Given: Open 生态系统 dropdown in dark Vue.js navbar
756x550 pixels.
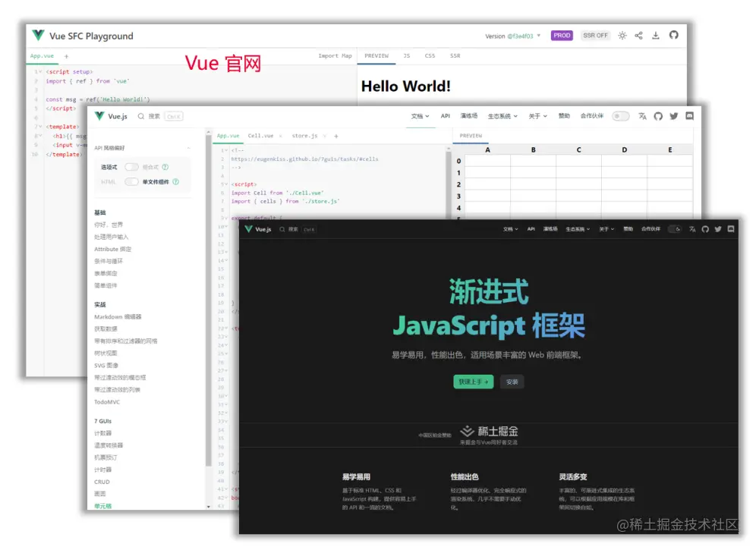Looking at the screenshot, I should point(578,229).
